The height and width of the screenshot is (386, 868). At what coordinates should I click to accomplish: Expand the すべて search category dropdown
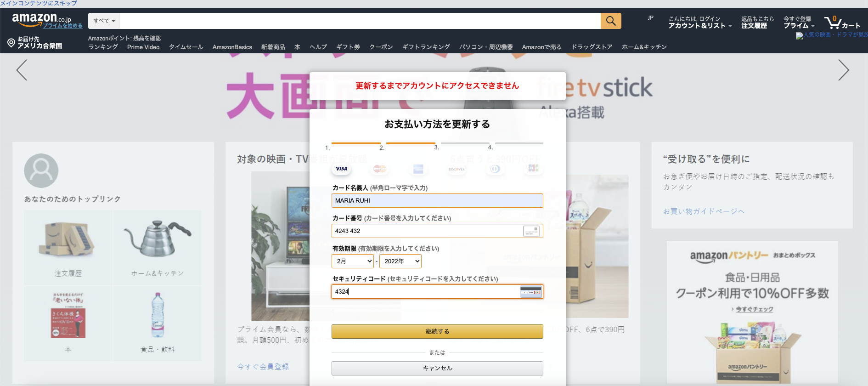104,21
